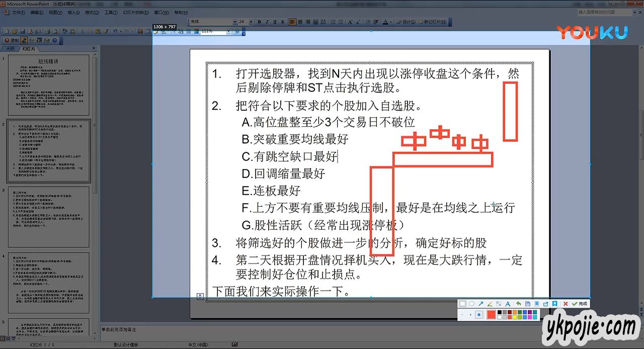Open the 插入 (Insert) menu

[x=73, y=12]
